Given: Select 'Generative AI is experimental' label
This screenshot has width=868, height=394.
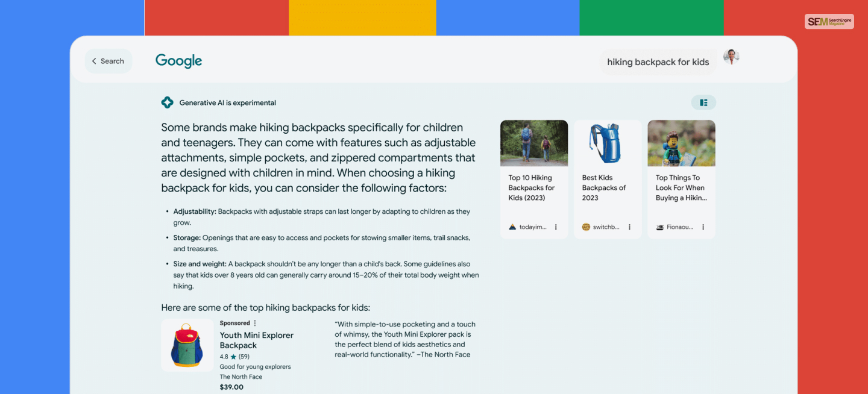Looking at the screenshot, I should 228,103.
